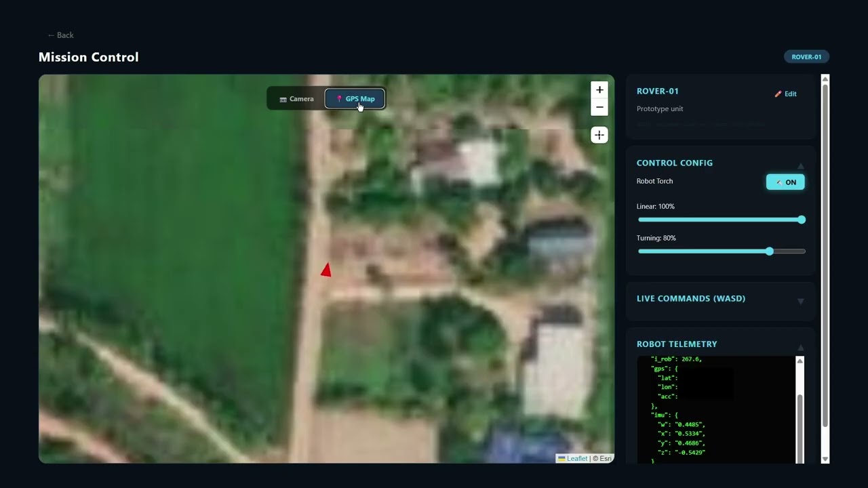Recenter map using crosshair button
Viewport: 868px width, 488px height.
(x=599, y=135)
